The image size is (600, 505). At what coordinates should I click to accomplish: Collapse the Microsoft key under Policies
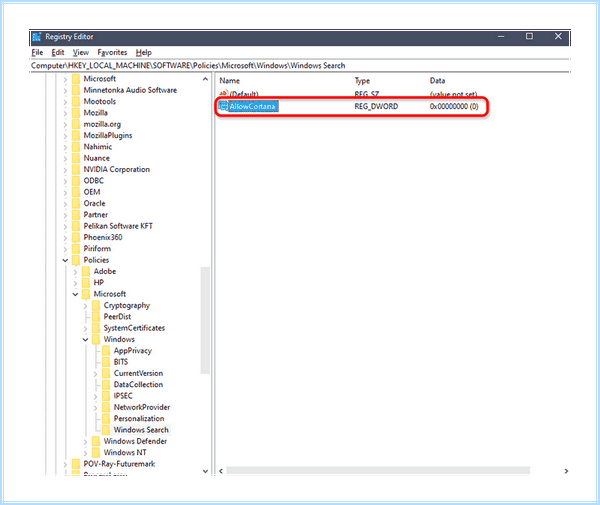(x=75, y=294)
